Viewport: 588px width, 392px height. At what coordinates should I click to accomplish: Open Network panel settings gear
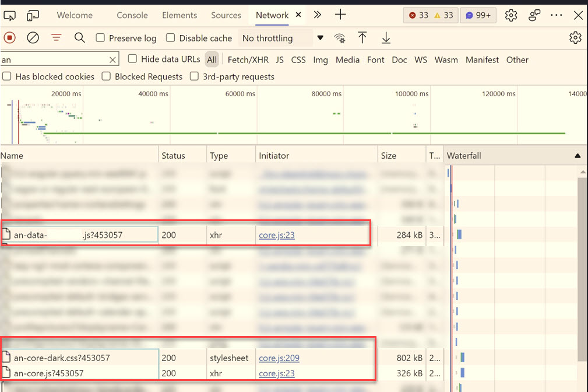click(575, 37)
